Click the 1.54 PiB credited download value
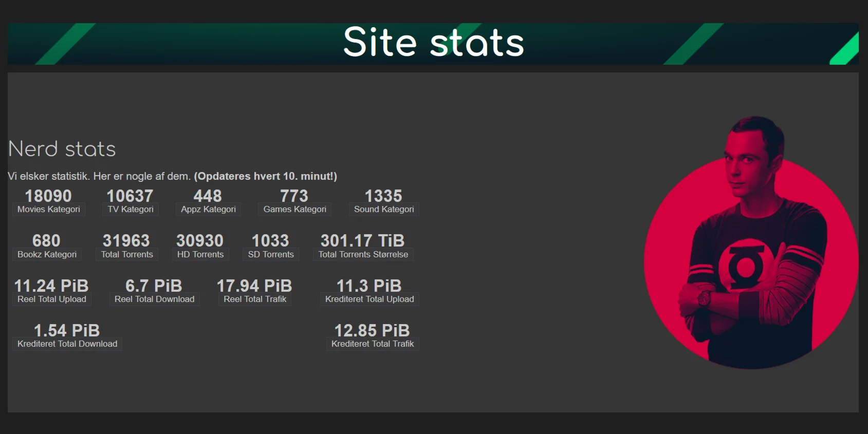Viewport: 868px width, 434px height. click(67, 330)
